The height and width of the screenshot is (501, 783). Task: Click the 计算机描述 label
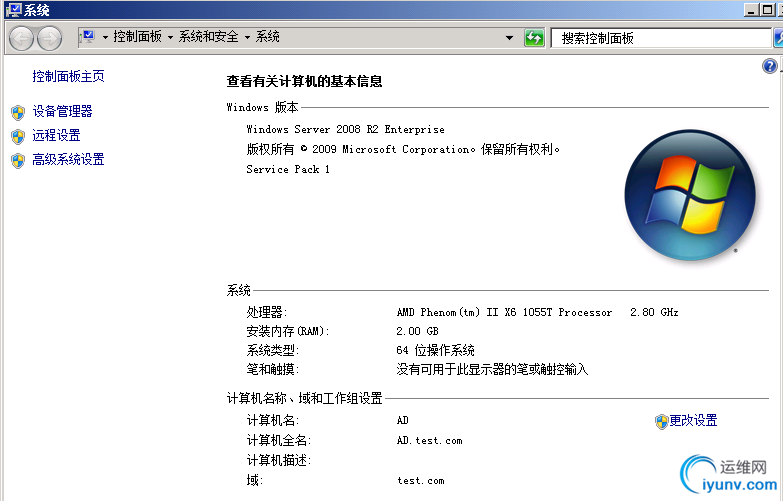[279, 461]
